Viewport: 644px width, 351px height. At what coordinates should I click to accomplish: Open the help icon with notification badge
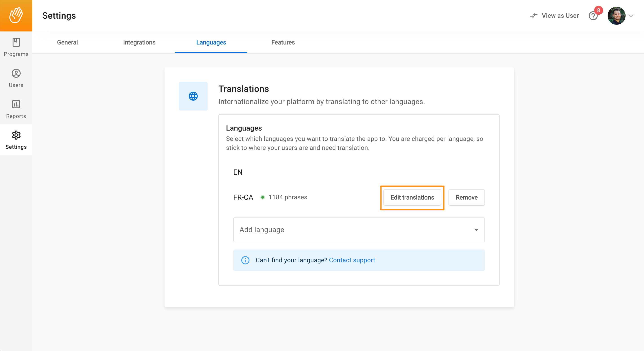(x=593, y=16)
